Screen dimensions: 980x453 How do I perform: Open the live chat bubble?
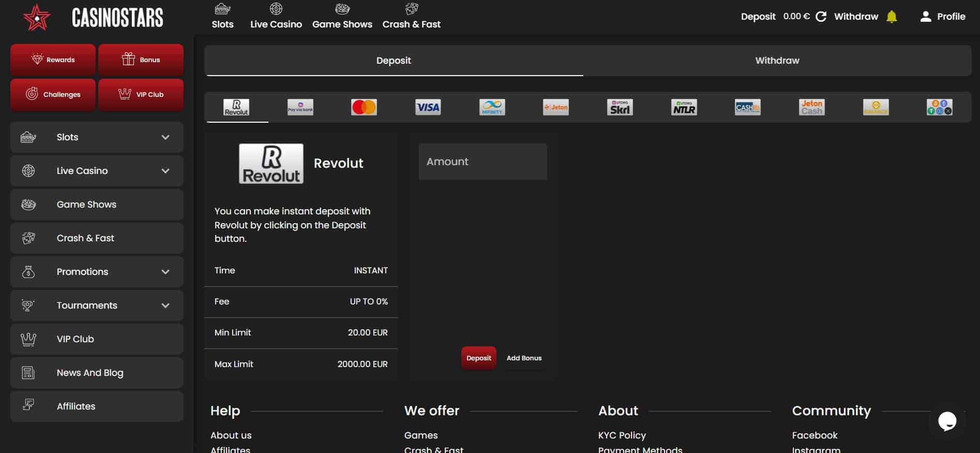947,421
